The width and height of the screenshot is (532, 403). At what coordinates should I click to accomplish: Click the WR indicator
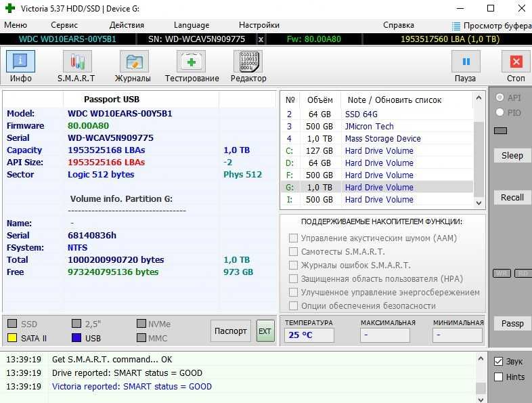[502, 274]
